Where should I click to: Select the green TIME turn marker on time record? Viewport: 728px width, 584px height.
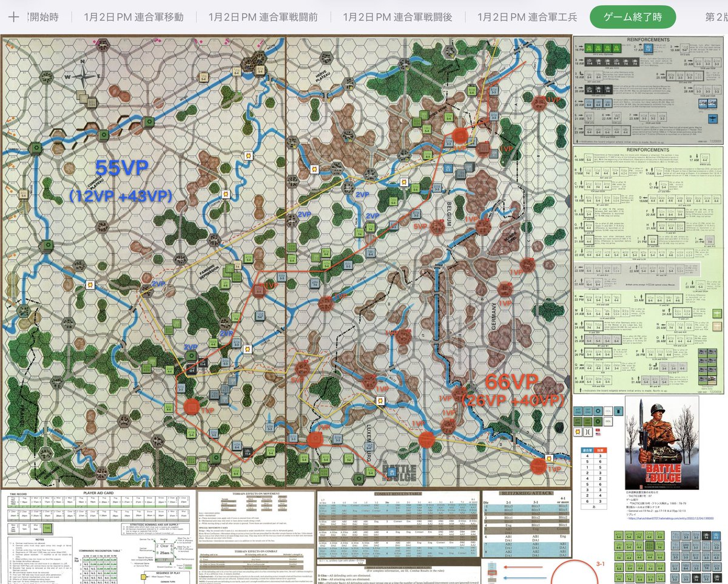coord(47,528)
